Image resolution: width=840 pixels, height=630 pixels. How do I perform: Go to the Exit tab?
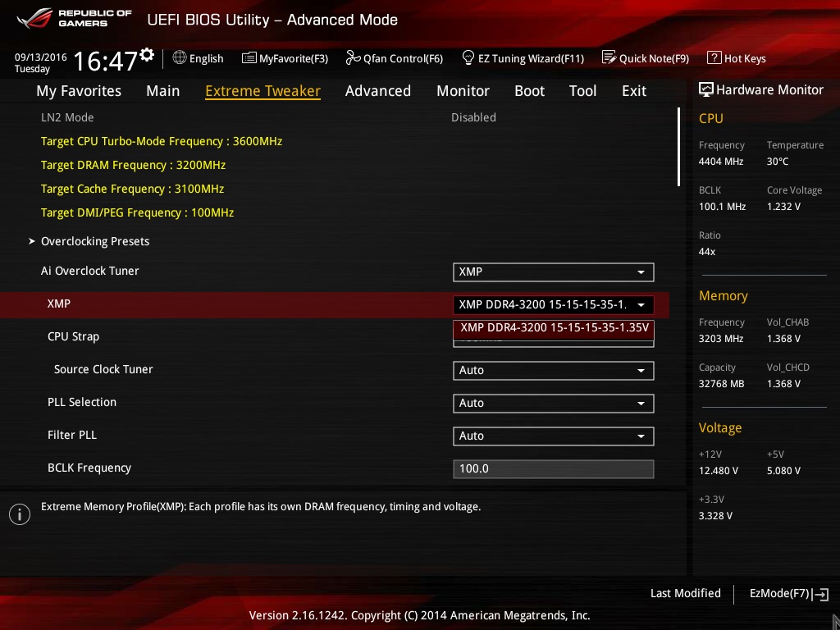634,91
